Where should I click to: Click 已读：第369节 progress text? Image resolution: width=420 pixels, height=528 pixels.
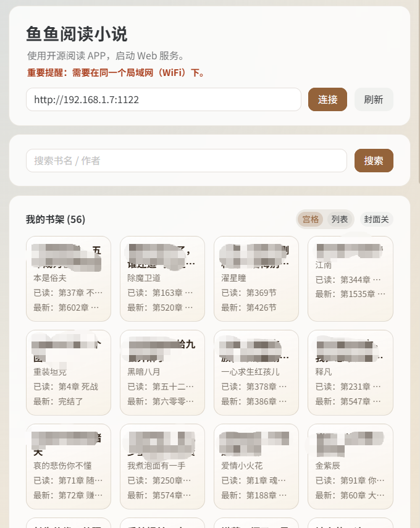(x=248, y=293)
